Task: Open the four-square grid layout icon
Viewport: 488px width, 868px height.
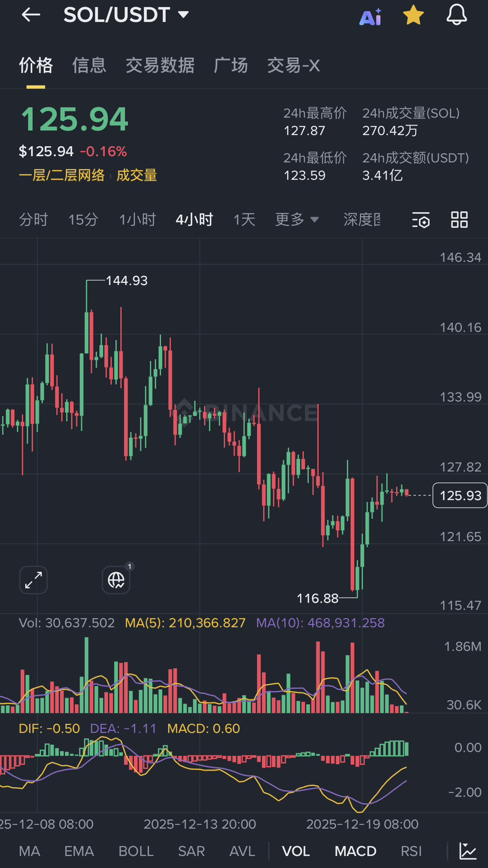Action: point(459,220)
